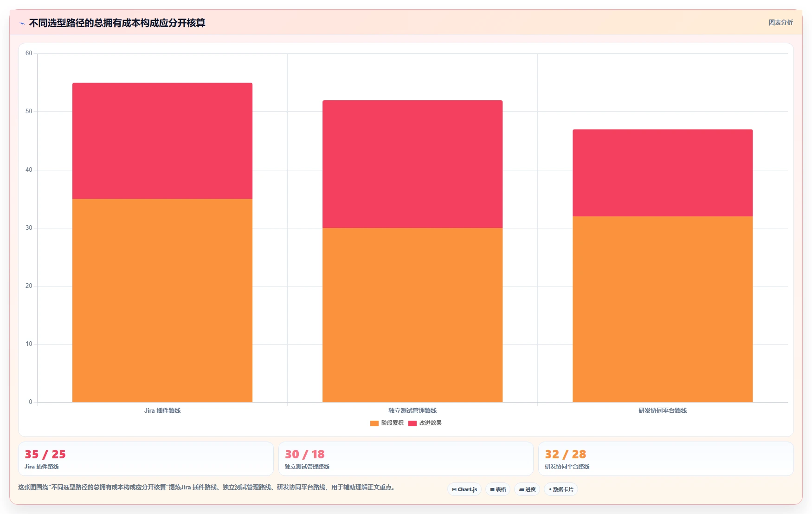812x514 pixels.
Task: Toggle the 阶段累积 legend swatch
Action: pos(374,423)
